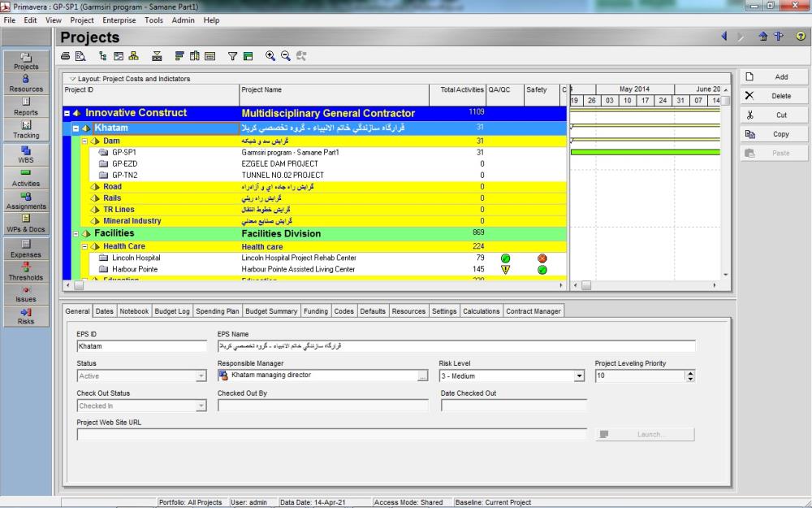Open Assignments in the left sidebar
The height and width of the screenshot is (508, 812).
26,201
